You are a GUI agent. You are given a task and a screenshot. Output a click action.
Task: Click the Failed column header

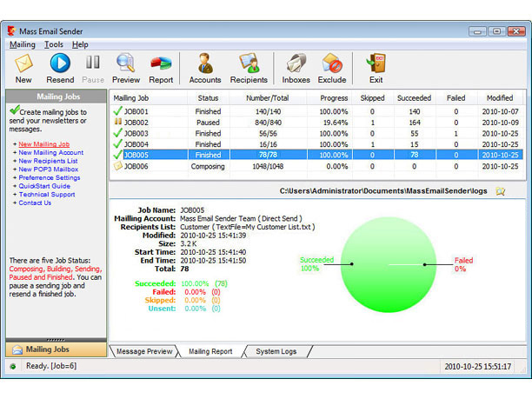(x=456, y=98)
